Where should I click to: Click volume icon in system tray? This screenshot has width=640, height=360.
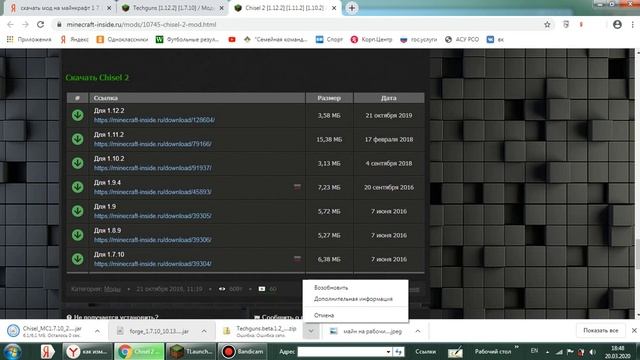pos(593,351)
